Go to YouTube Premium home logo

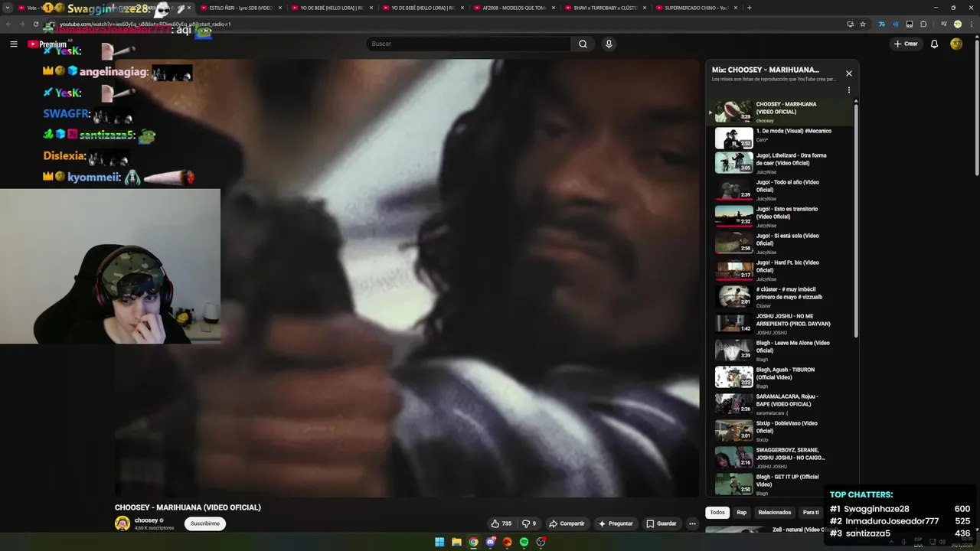click(47, 44)
